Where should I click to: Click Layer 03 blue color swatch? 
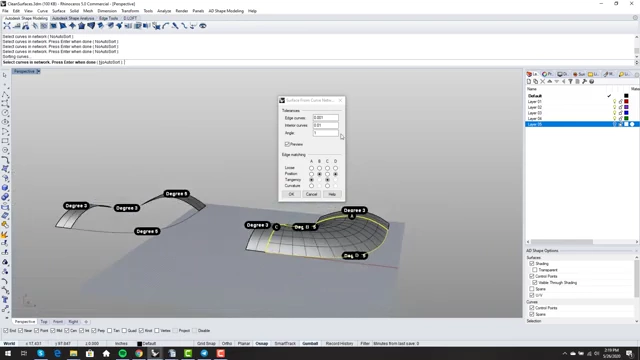pyautogui.click(x=626, y=113)
